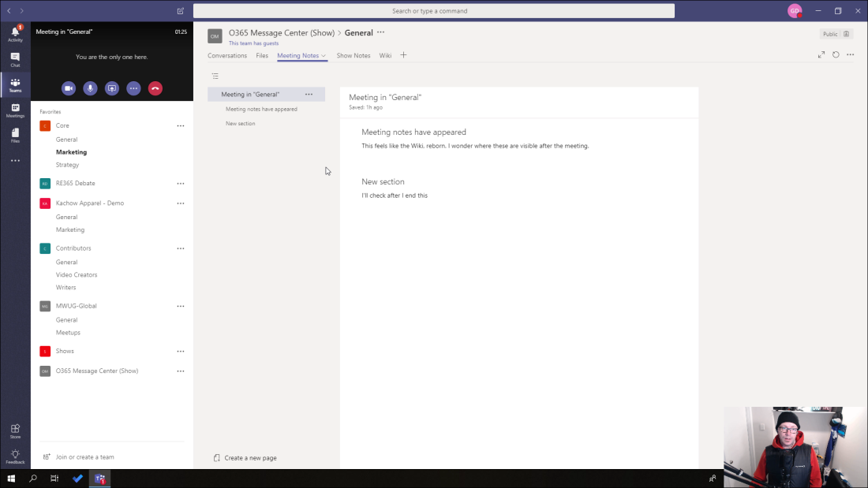Open the Activity feed in the left rail

pyautogui.click(x=15, y=33)
